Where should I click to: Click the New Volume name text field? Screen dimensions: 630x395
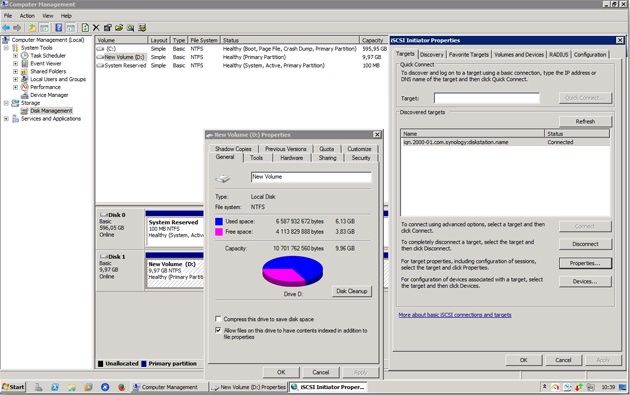(311, 177)
